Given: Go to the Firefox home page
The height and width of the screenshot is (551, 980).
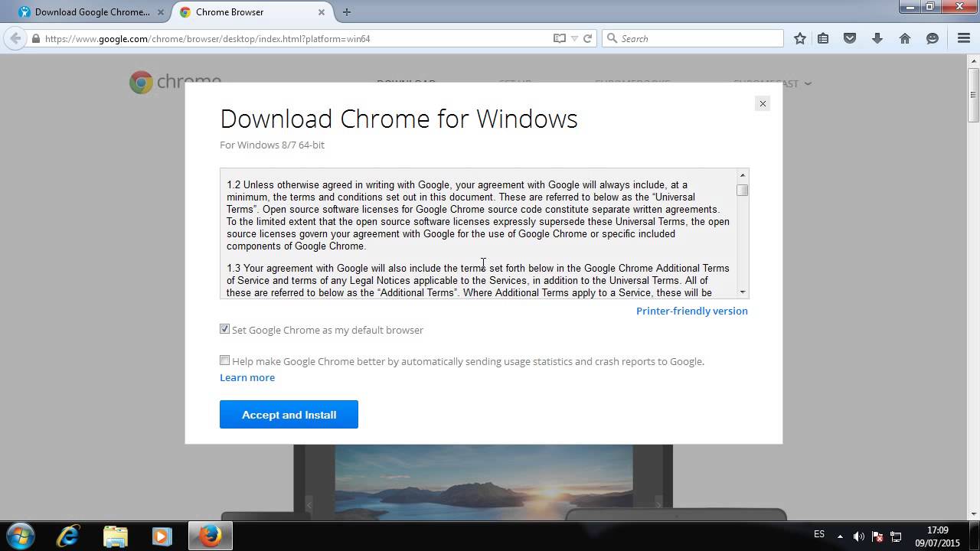Looking at the screenshot, I should (x=905, y=38).
